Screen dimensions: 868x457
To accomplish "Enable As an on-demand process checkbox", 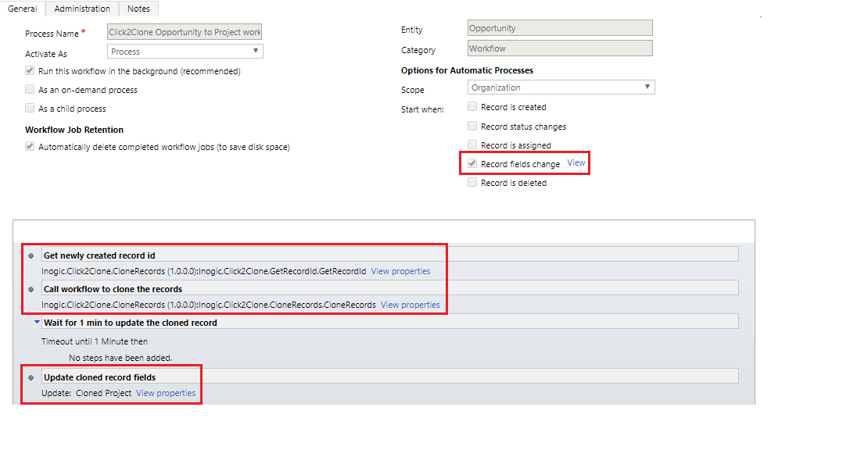I will (x=30, y=89).
